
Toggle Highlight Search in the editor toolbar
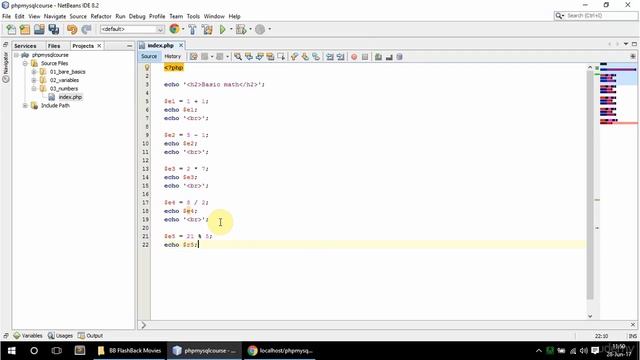click(x=270, y=57)
